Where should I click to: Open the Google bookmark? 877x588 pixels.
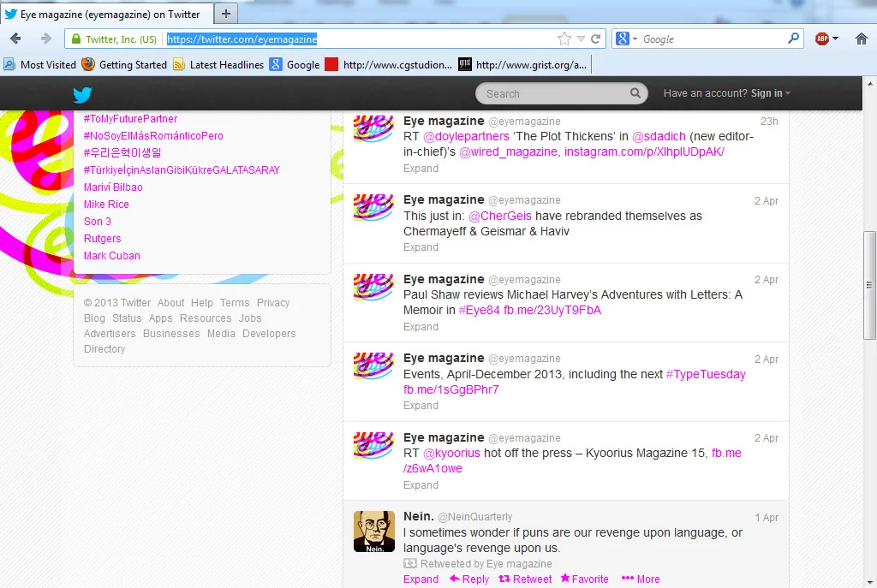click(295, 65)
